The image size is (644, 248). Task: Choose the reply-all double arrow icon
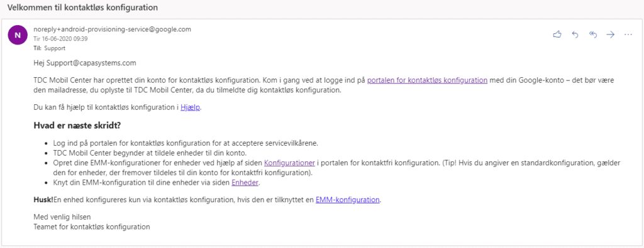click(592, 35)
